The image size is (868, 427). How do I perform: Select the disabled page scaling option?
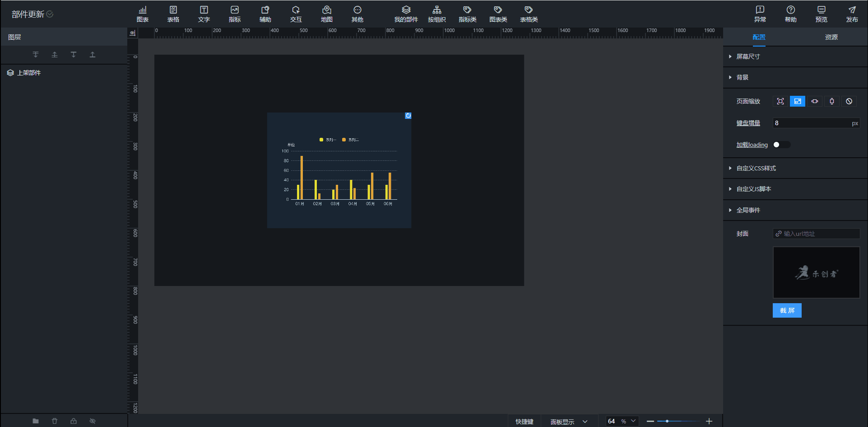(x=849, y=101)
